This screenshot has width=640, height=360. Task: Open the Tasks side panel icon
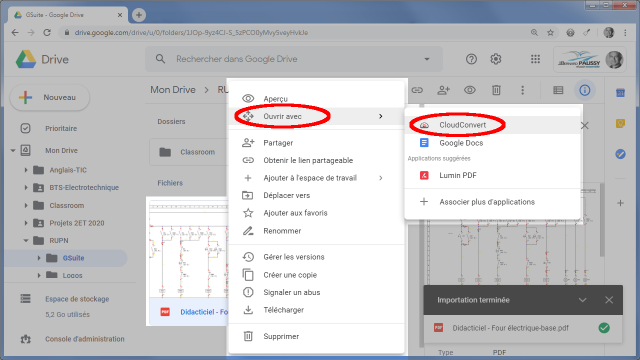tap(620, 154)
